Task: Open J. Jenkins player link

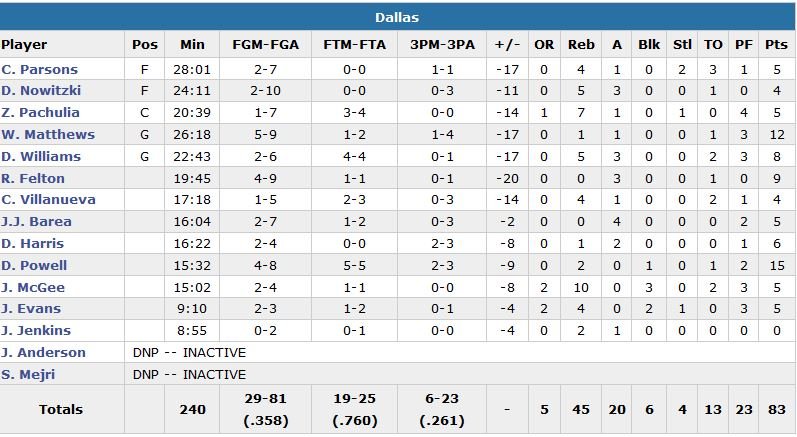Action: click(35, 331)
